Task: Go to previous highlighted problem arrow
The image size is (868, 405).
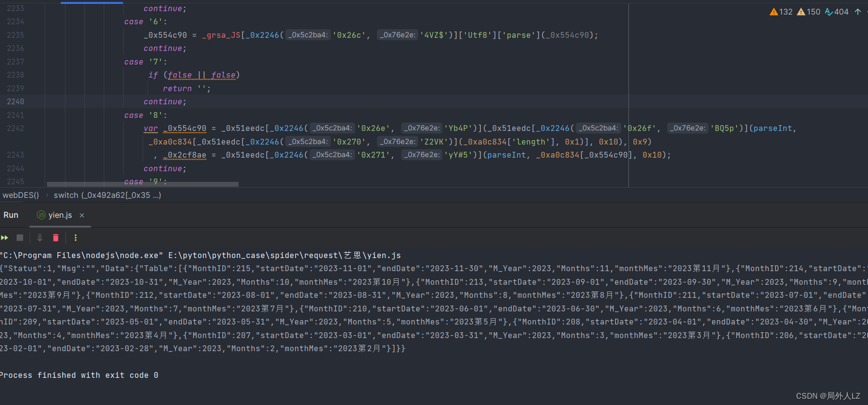Action: click(x=858, y=12)
